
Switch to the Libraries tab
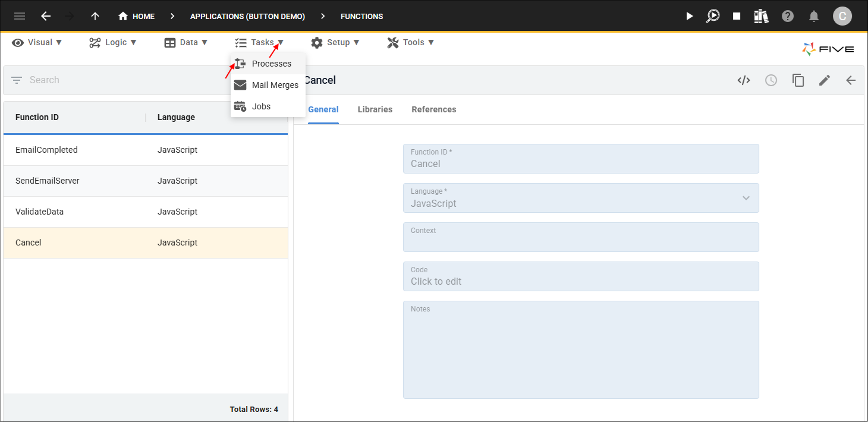375,109
